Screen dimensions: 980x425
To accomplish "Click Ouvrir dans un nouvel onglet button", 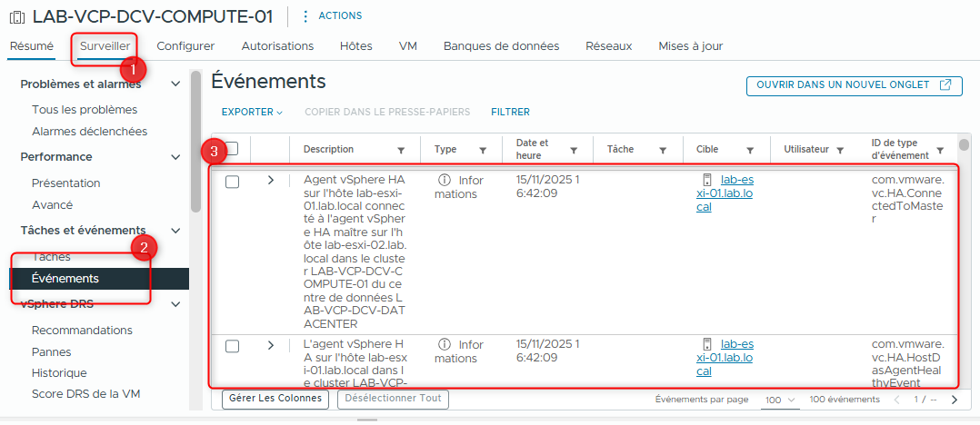I will pos(854,84).
